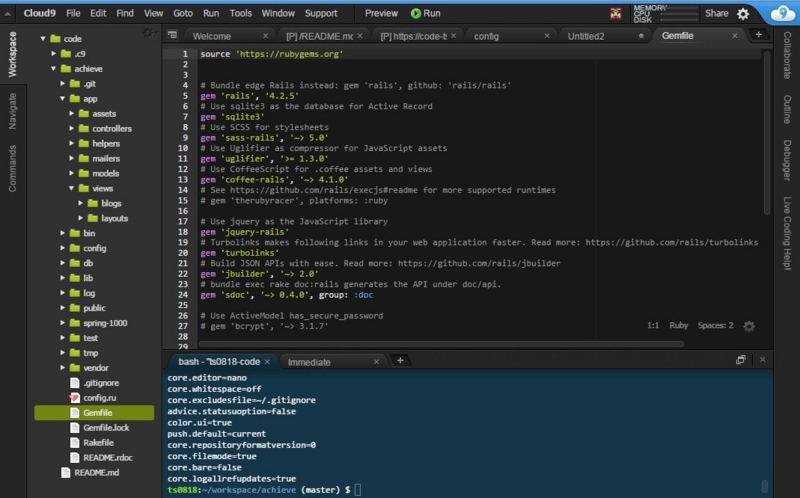
Task: Click the terminal prompt input area
Action: [358, 490]
